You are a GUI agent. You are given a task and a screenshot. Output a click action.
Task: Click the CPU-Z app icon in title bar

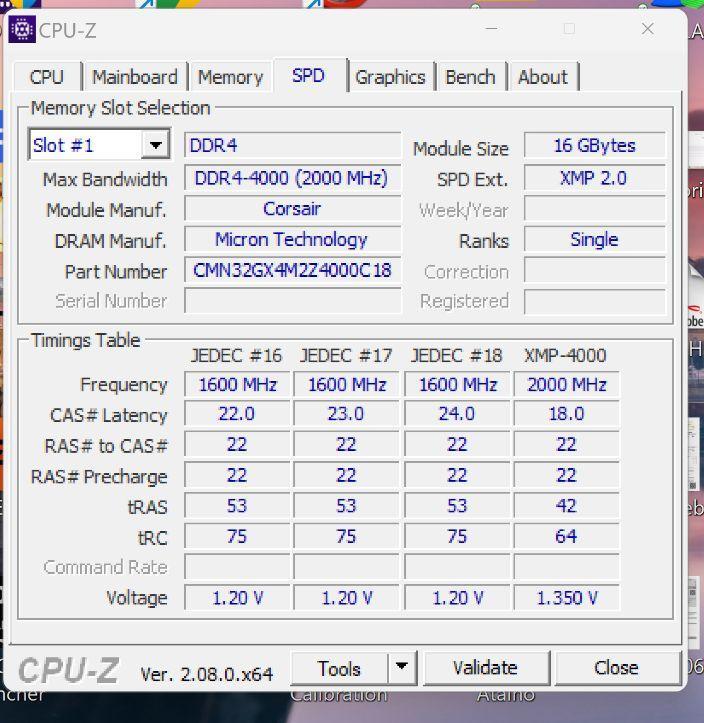22,30
